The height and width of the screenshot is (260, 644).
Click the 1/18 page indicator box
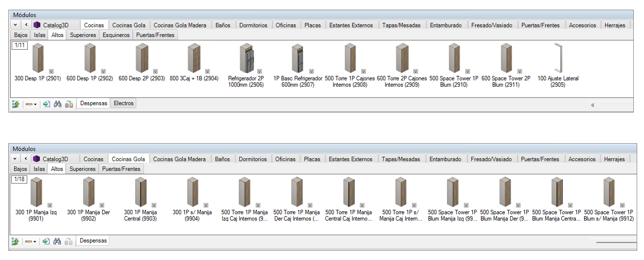tap(19, 179)
